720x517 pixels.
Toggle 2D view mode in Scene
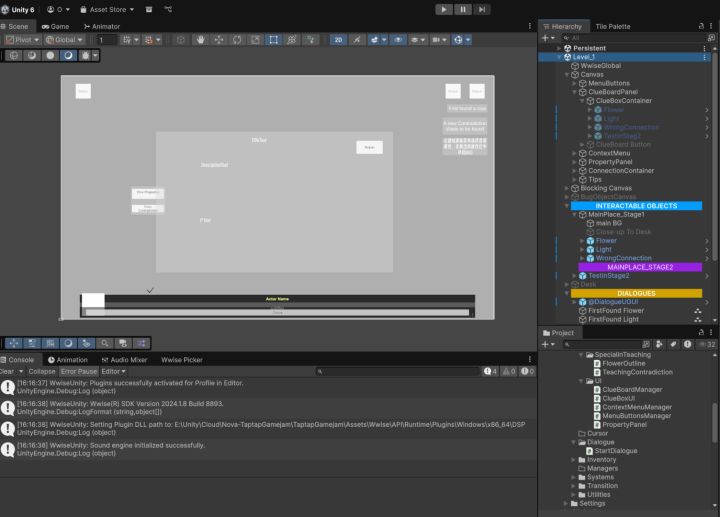[338, 40]
